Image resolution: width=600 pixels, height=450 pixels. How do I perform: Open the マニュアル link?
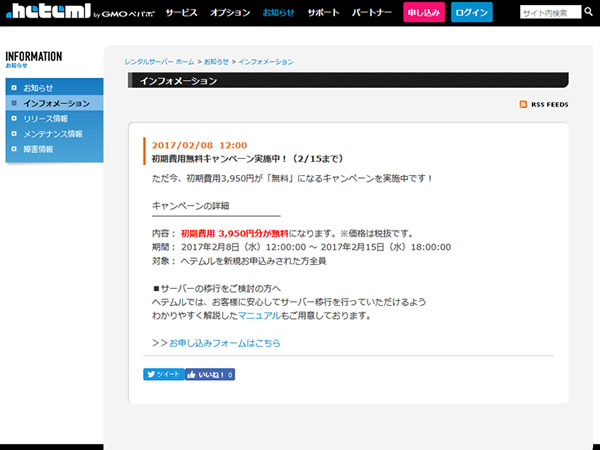tap(259, 316)
